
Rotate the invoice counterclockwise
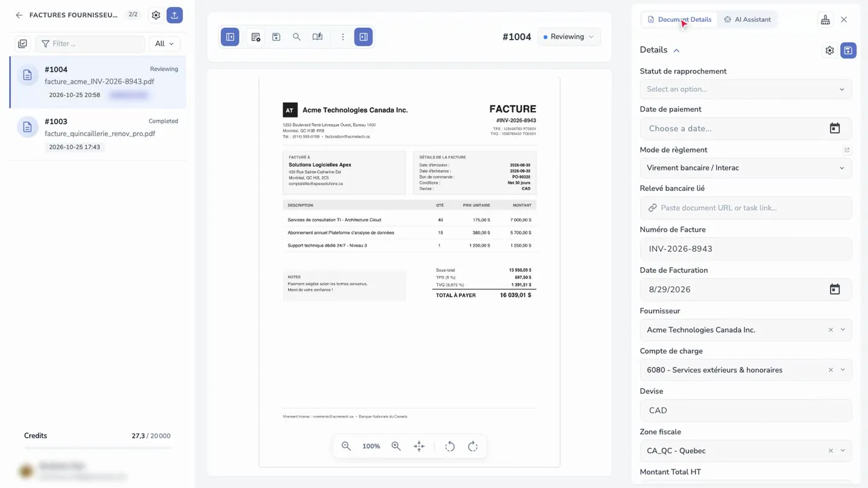(450, 446)
